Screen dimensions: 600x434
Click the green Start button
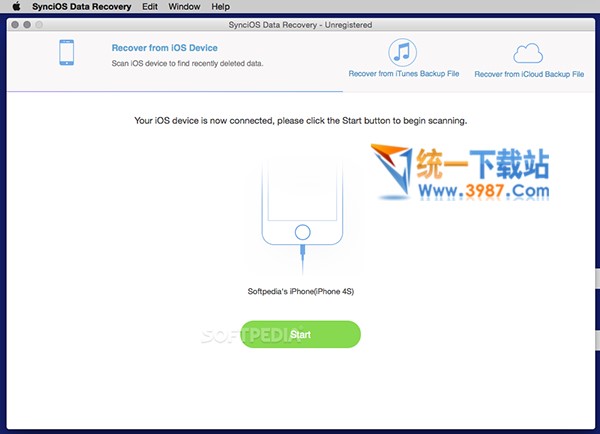300,334
